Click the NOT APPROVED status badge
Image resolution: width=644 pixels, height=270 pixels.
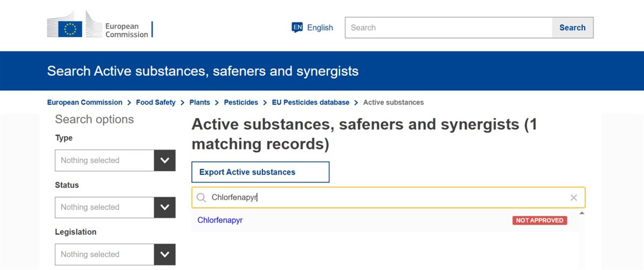pos(539,220)
